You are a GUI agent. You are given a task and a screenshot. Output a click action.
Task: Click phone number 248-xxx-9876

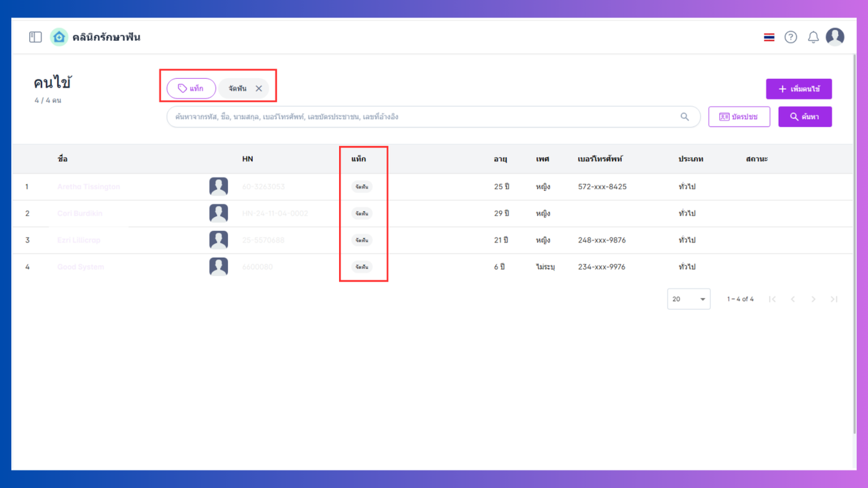pos(602,240)
